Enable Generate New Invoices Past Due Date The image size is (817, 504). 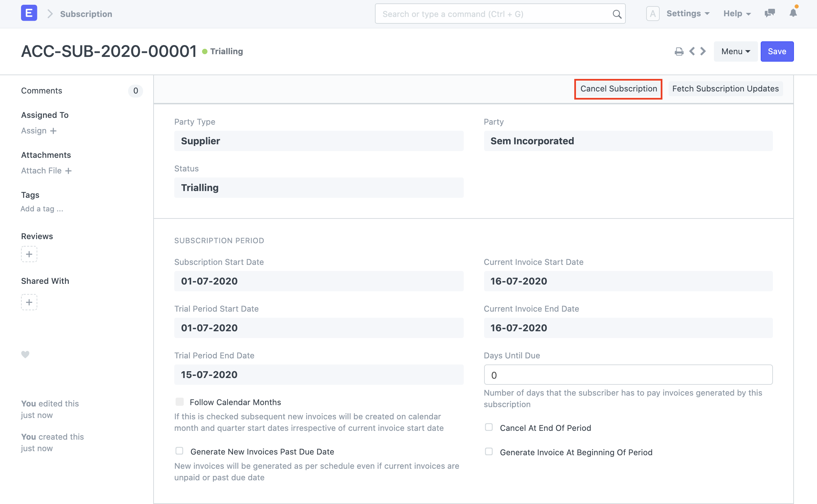tap(180, 451)
